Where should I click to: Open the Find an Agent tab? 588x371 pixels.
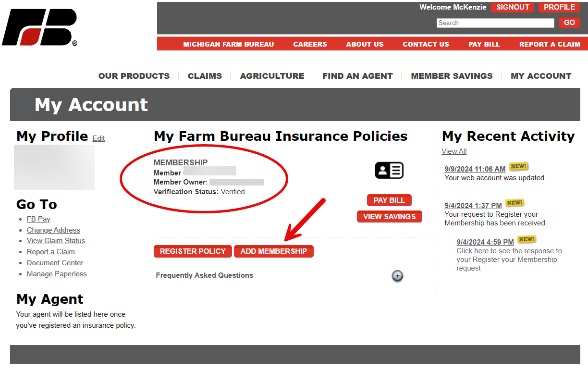[357, 76]
